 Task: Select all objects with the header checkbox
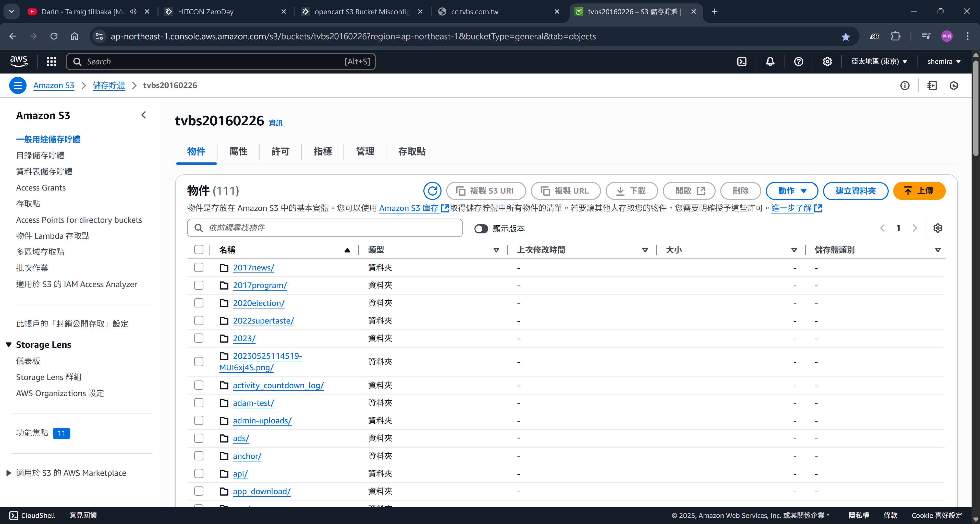[x=199, y=250]
